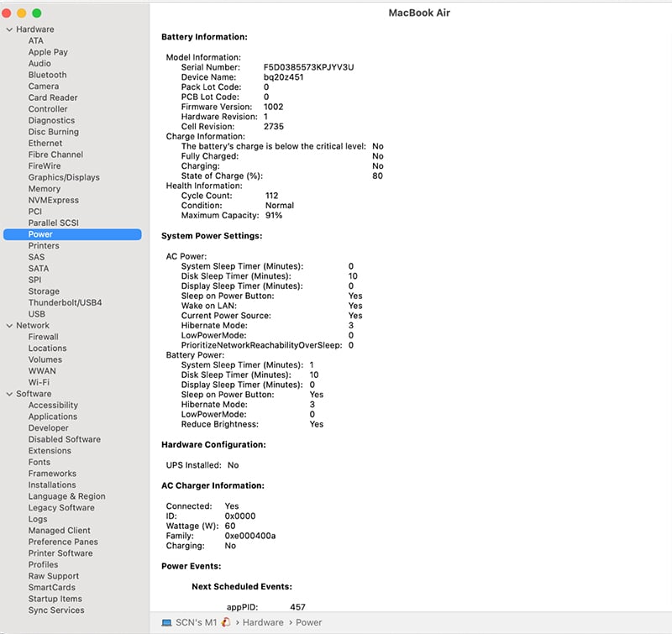Select the Hardware section header

click(35, 29)
